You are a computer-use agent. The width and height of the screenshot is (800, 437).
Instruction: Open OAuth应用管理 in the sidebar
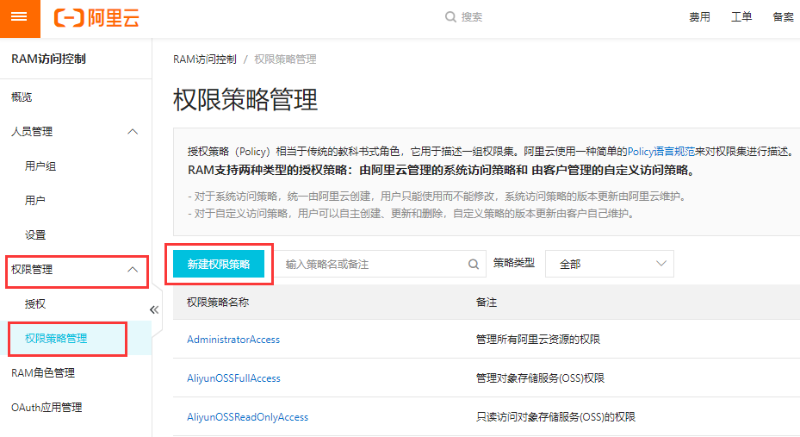46,407
